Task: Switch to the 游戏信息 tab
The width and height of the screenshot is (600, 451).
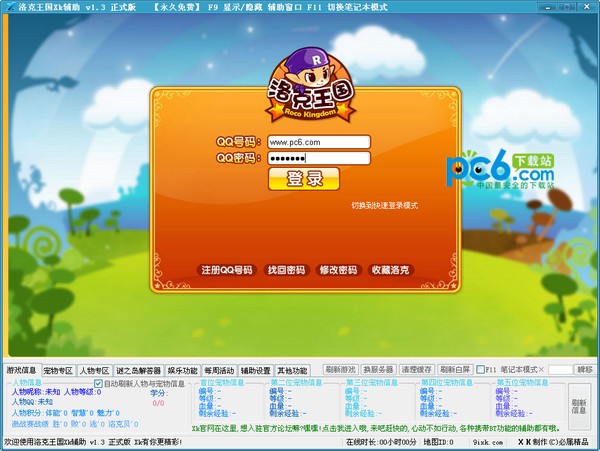Action: tap(21, 370)
